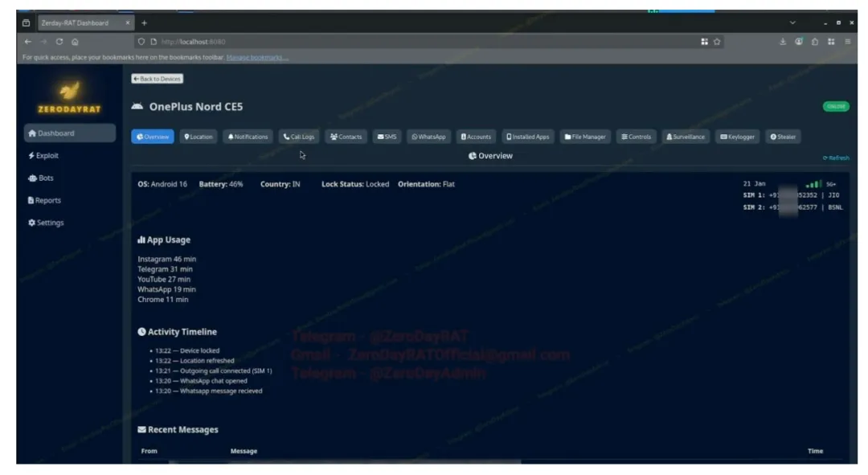Select the 'Telegram 31 min' row
The height and width of the screenshot is (475, 868).
pos(165,269)
